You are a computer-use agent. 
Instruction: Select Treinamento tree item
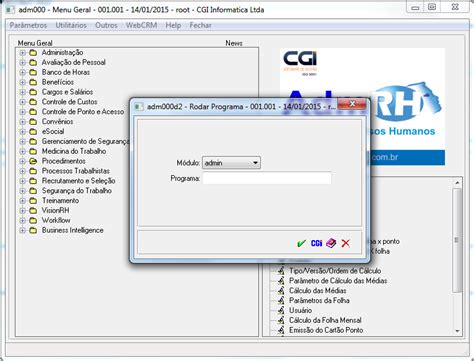(x=60, y=201)
